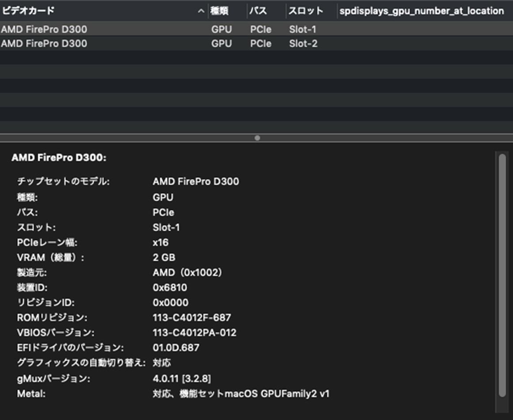Screen dimensions: 513x420
Task: Click the 4.0.11 [3.2.8] gMux version value
Action: tap(182, 379)
